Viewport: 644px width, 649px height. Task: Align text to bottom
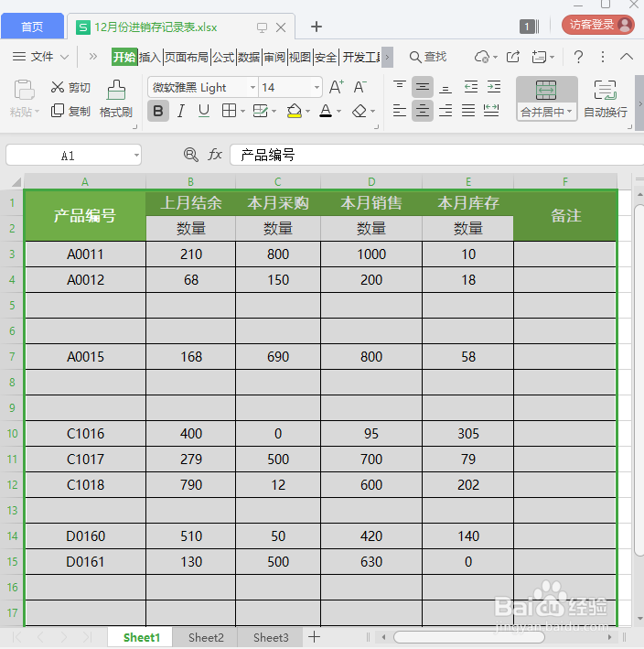pos(445,87)
